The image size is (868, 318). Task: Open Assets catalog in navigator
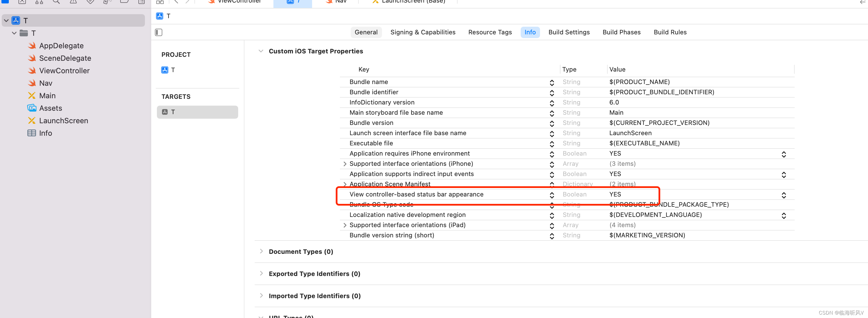pyautogui.click(x=51, y=108)
